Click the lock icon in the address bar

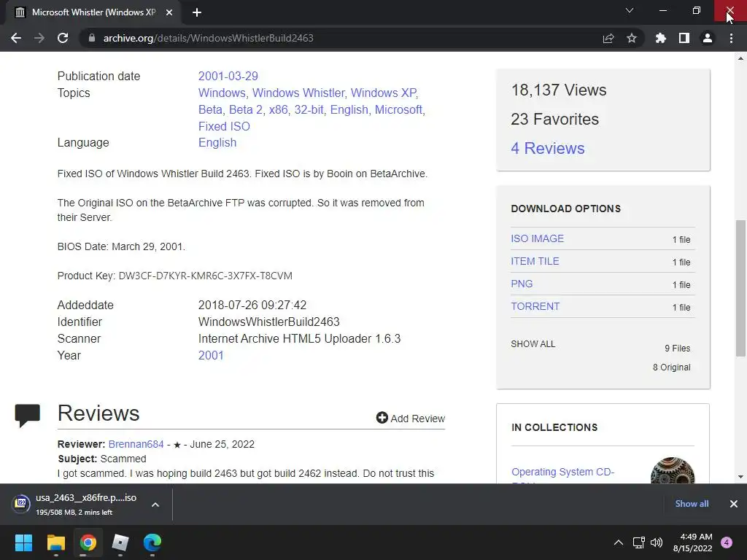91,38
